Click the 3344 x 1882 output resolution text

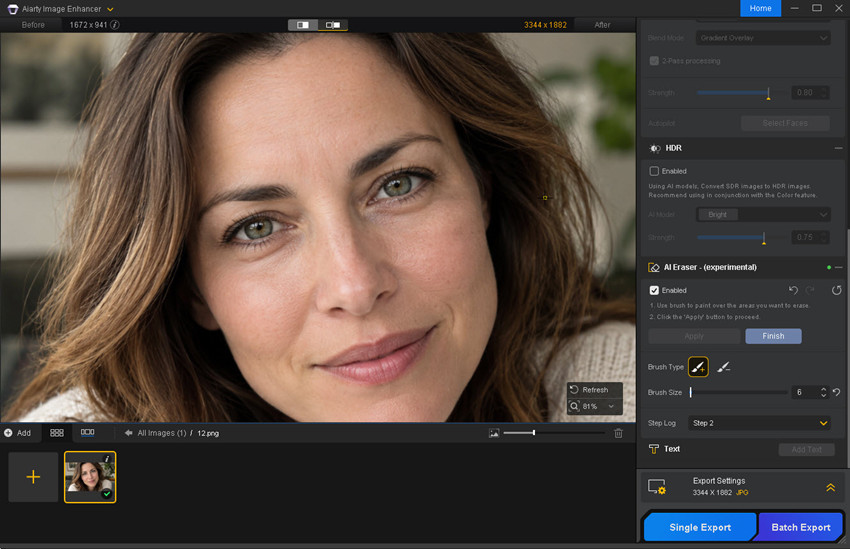pos(545,25)
